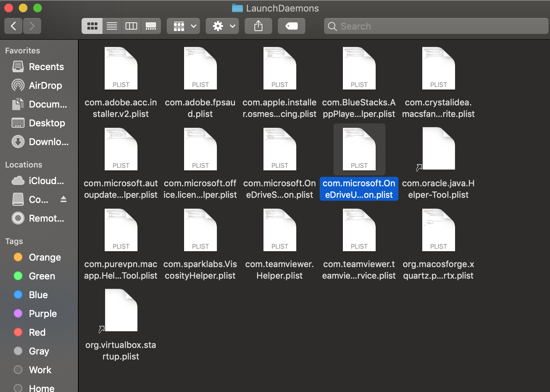Switch to gallery view
550x392 pixels.
[151, 26]
